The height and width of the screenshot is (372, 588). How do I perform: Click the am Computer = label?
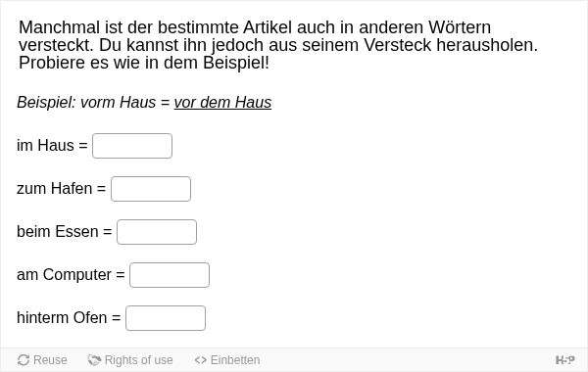(71, 275)
